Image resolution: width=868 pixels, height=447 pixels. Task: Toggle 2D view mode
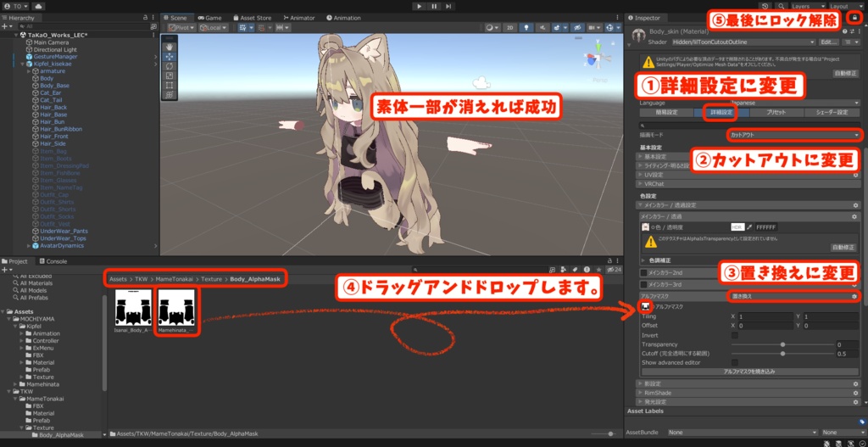coord(510,27)
